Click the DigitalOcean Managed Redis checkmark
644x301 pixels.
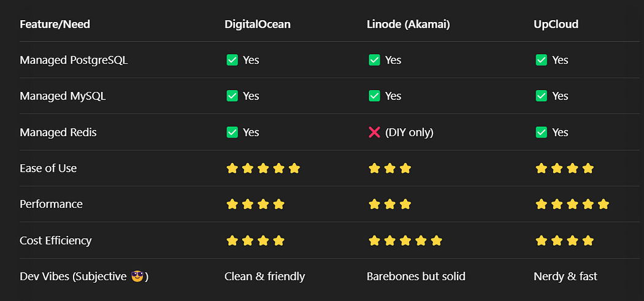coord(232,132)
